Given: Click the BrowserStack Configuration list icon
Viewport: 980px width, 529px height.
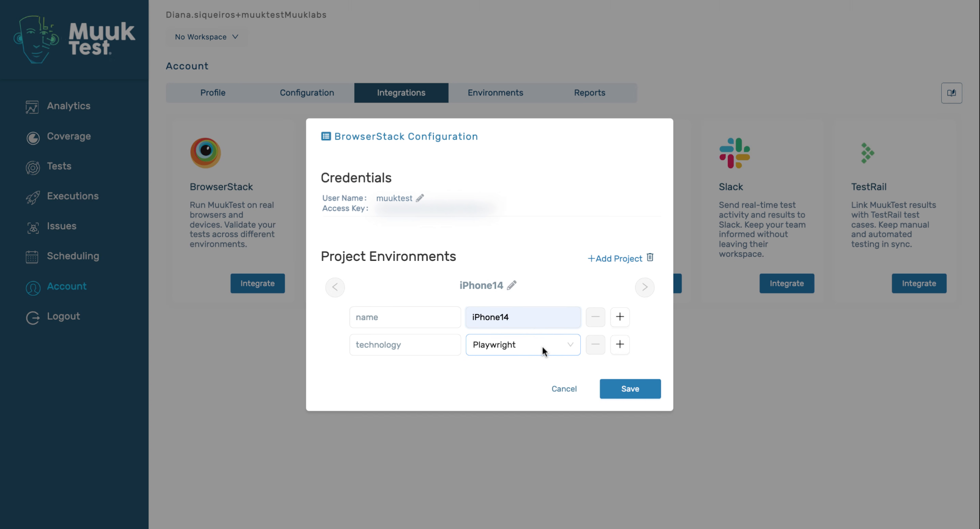Looking at the screenshot, I should 326,136.
